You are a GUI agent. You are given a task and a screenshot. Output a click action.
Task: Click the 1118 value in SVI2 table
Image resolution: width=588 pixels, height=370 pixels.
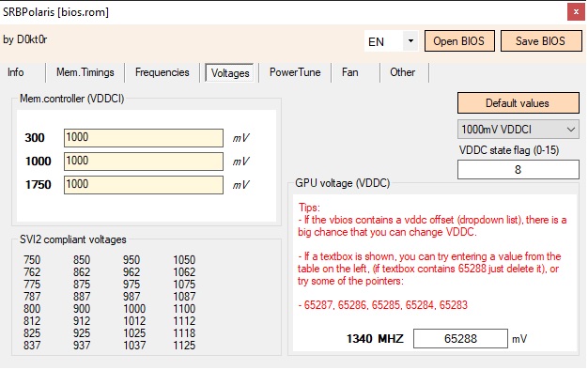184,332
